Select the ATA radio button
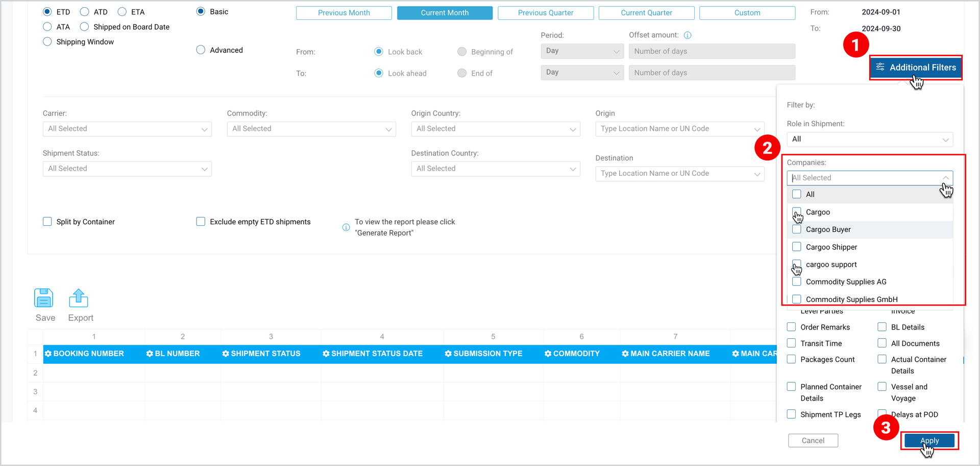 point(47,27)
